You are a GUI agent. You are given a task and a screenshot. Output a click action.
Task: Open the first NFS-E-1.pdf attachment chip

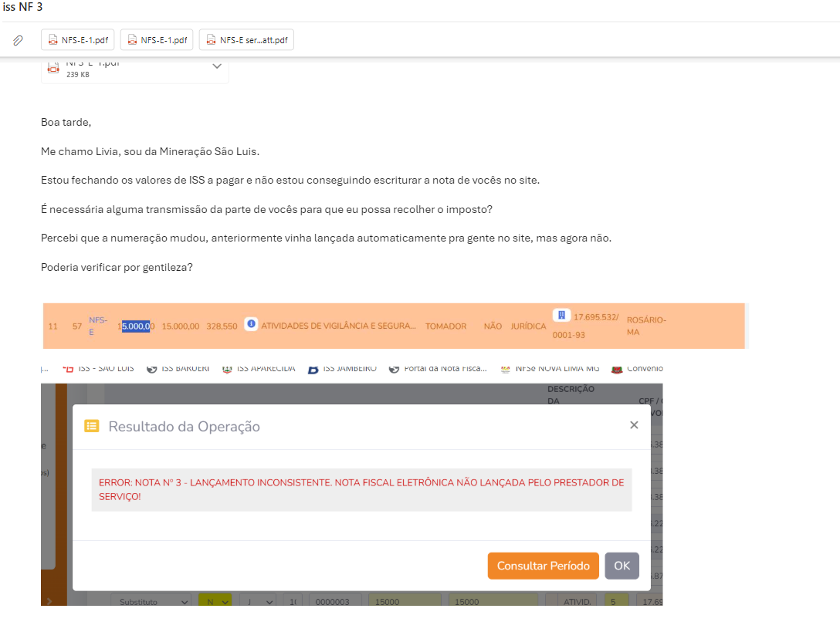tap(78, 40)
